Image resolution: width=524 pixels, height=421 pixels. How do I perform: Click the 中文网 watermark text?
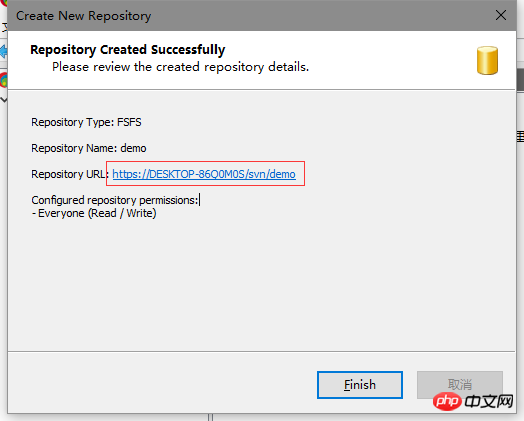(489, 401)
